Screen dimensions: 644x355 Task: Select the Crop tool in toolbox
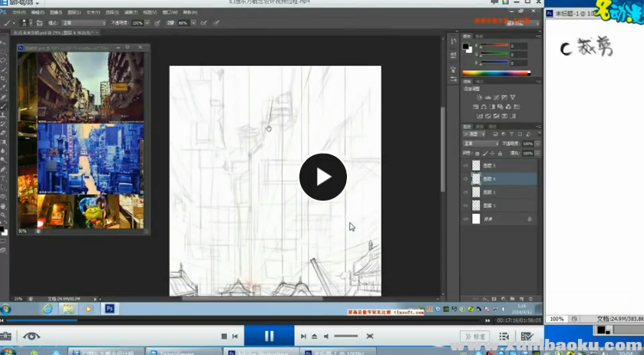4,78
